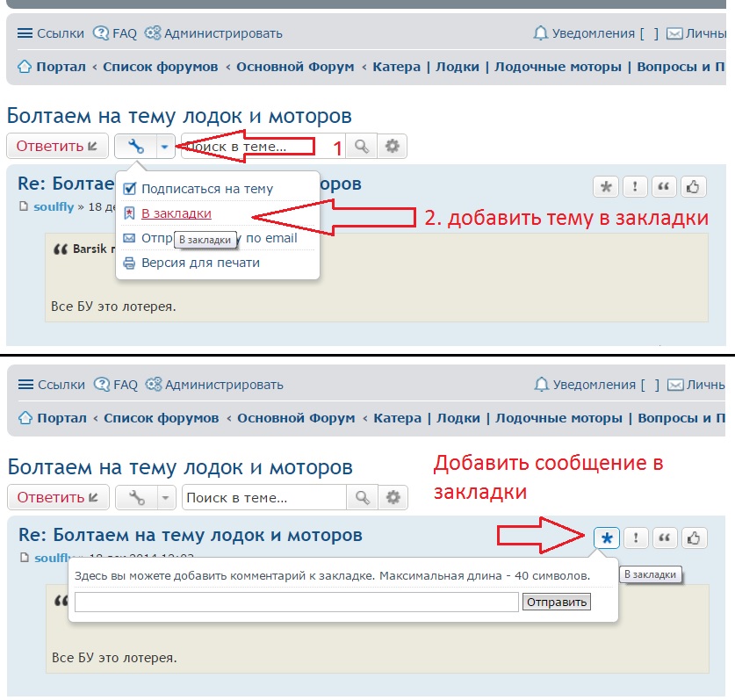Toggle the Подписаться на тему checkbox
The height and width of the screenshot is (700, 735).
(130, 189)
